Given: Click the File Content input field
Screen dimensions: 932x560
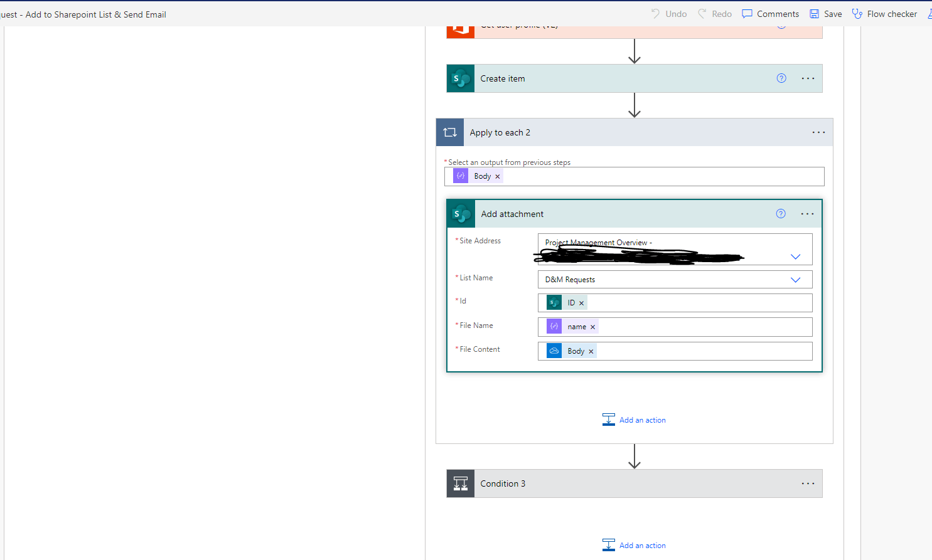Looking at the screenshot, I should (x=675, y=351).
